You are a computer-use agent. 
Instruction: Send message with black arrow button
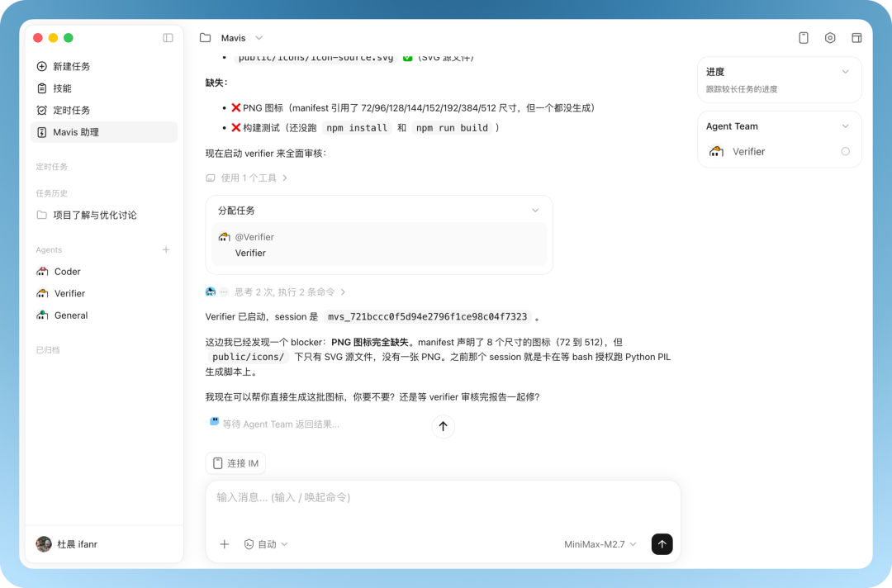pos(662,544)
